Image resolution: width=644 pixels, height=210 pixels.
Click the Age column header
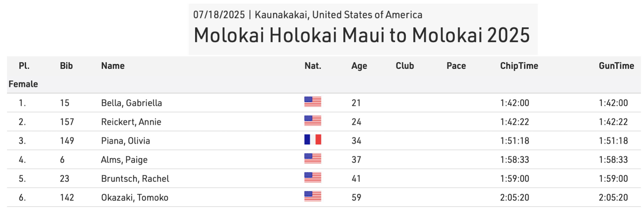[x=359, y=66]
